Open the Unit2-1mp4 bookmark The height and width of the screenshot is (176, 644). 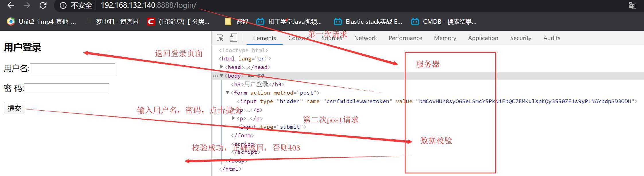(42, 21)
